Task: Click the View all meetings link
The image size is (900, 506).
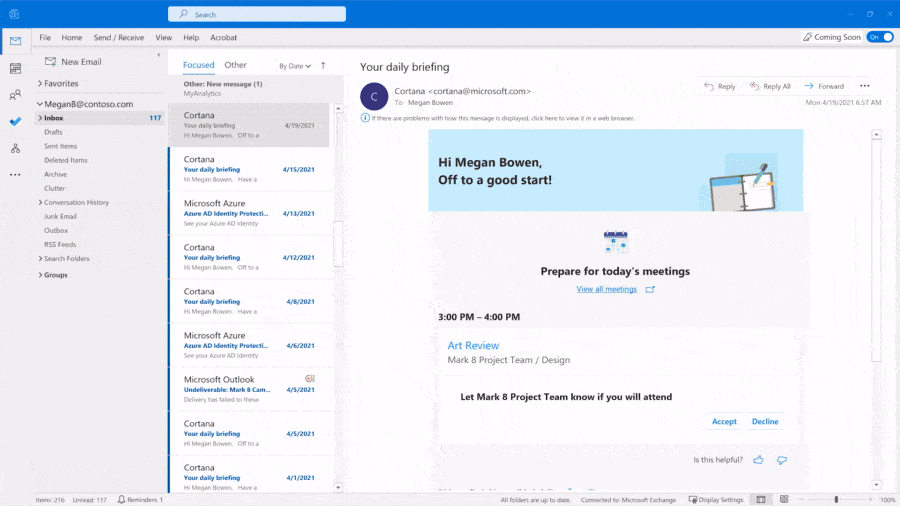Action: coord(606,289)
